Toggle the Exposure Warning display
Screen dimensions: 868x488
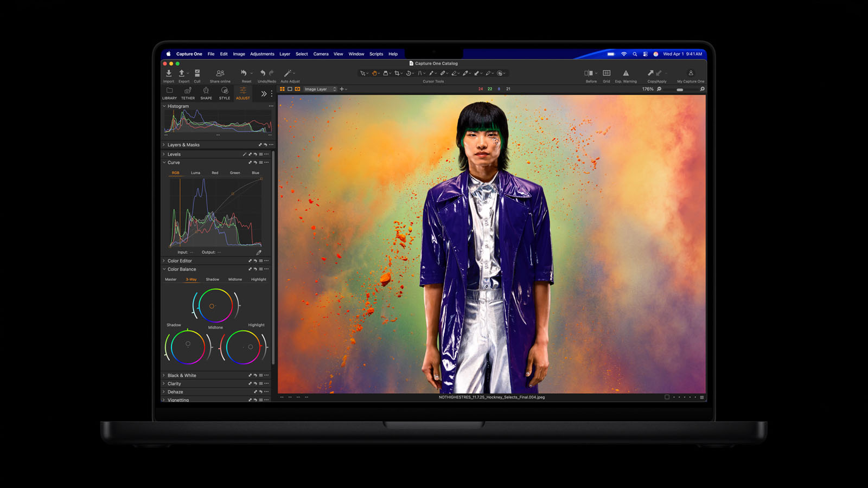point(626,73)
